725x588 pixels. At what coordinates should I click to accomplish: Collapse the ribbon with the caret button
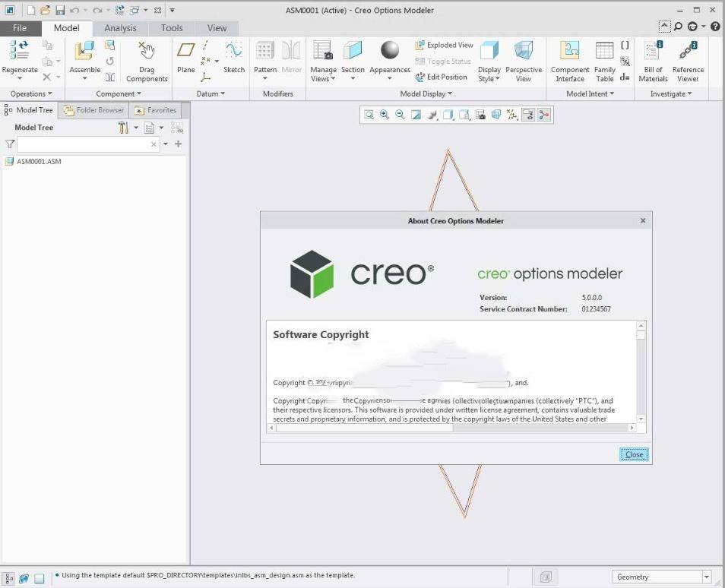click(x=664, y=27)
